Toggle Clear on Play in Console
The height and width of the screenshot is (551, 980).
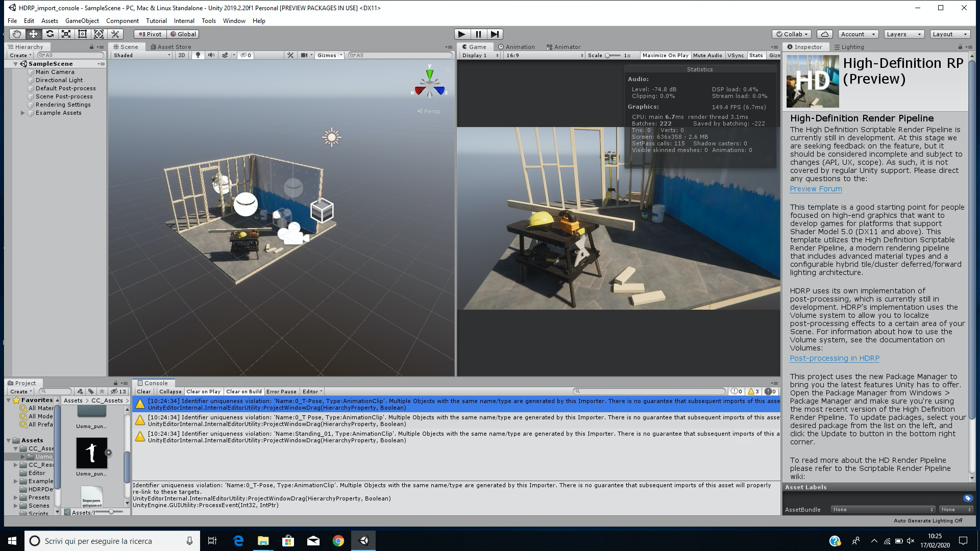[203, 391]
